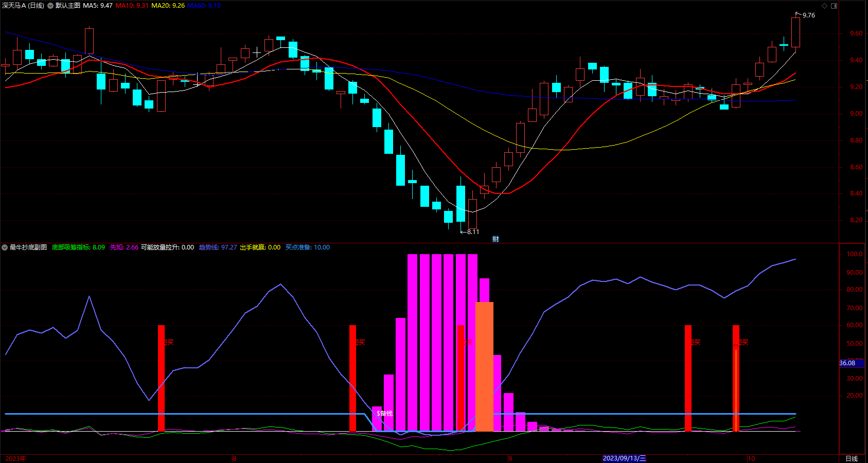Viewport: 868px width, 463px height.
Task: Open the dropdown arrow beside 默认主图
Action: pos(50,6)
